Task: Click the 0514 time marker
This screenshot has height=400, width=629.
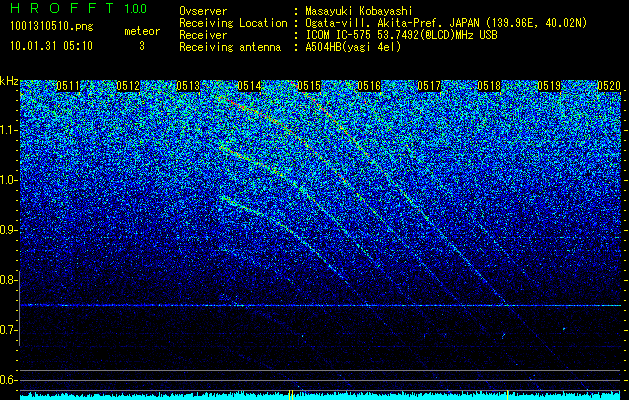Action: (249, 86)
